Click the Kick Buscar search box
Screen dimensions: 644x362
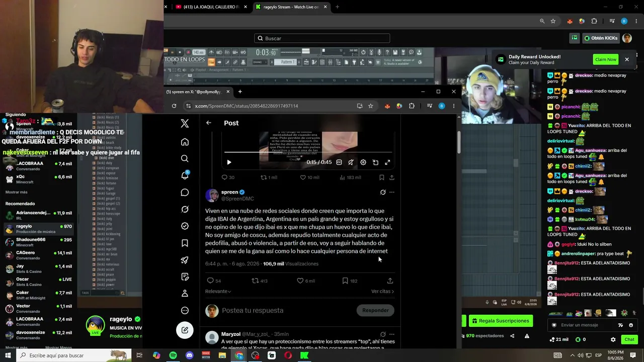coord(322,38)
